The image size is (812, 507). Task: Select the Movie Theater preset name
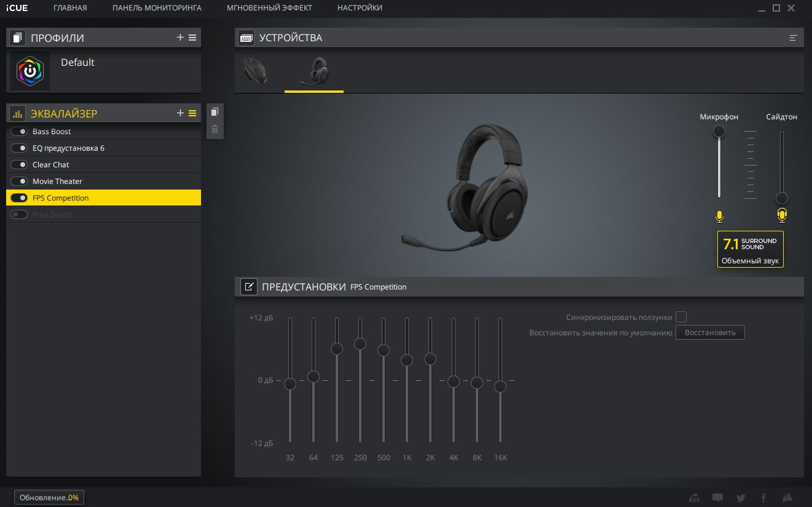tap(57, 182)
